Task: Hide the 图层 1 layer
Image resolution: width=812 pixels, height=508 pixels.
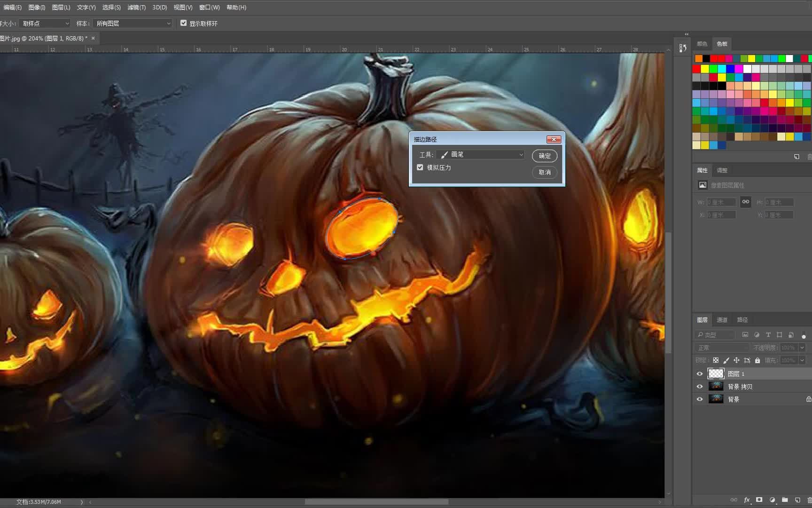Action: (x=700, y=373)
